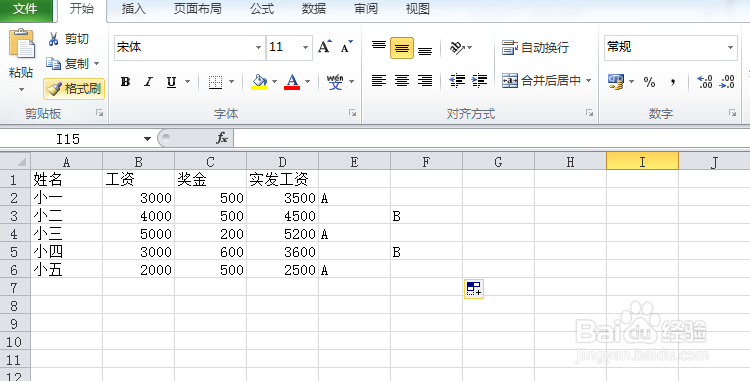Select row 3 header
This screenshot has height=381, width=750.
15,216
